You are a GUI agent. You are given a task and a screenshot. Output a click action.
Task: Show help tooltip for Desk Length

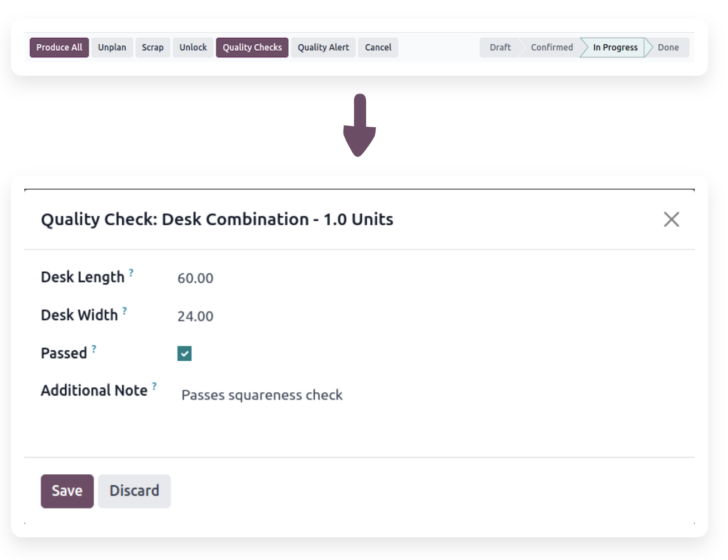(131, 272)
